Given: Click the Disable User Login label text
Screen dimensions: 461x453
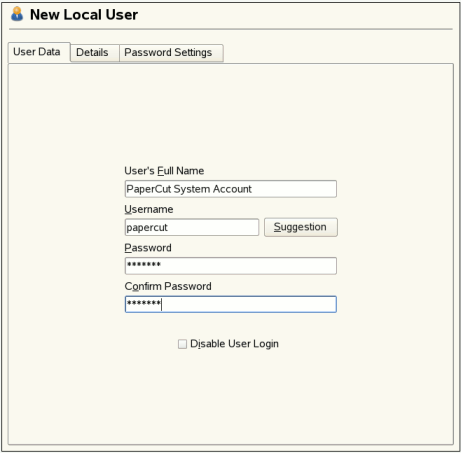Looking at the screenshot, I should click(234, 344).
